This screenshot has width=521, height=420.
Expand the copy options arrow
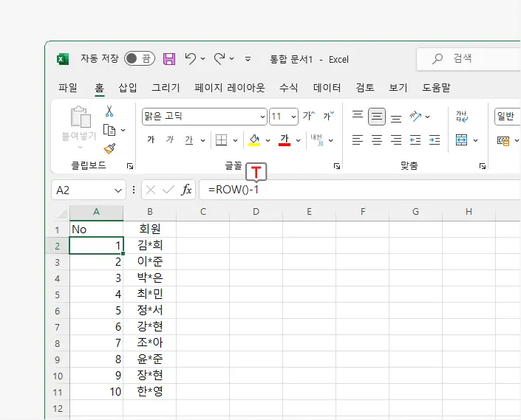(x=123, y=130)
